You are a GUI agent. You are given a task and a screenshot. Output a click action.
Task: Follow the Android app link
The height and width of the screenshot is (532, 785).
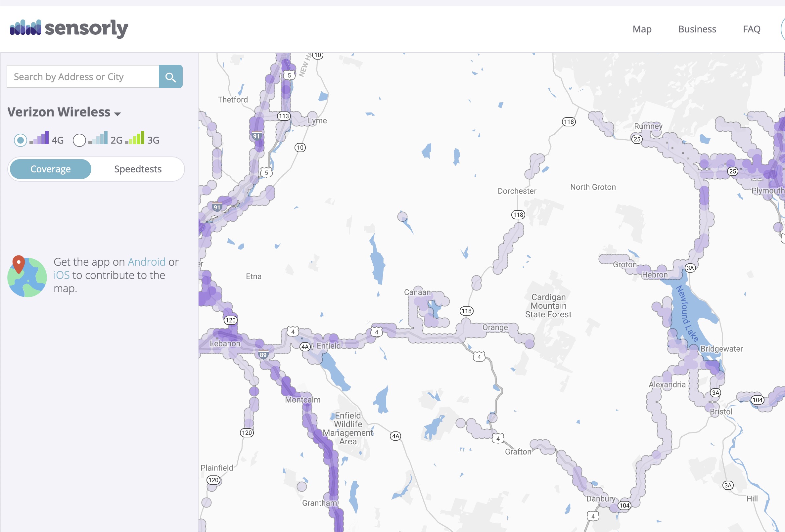[146, 262]
